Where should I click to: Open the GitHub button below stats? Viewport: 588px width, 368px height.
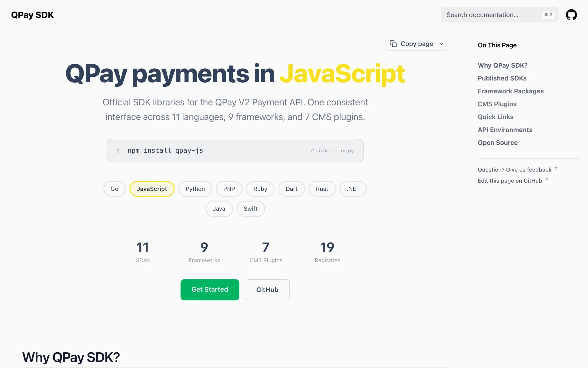[267, 290]
